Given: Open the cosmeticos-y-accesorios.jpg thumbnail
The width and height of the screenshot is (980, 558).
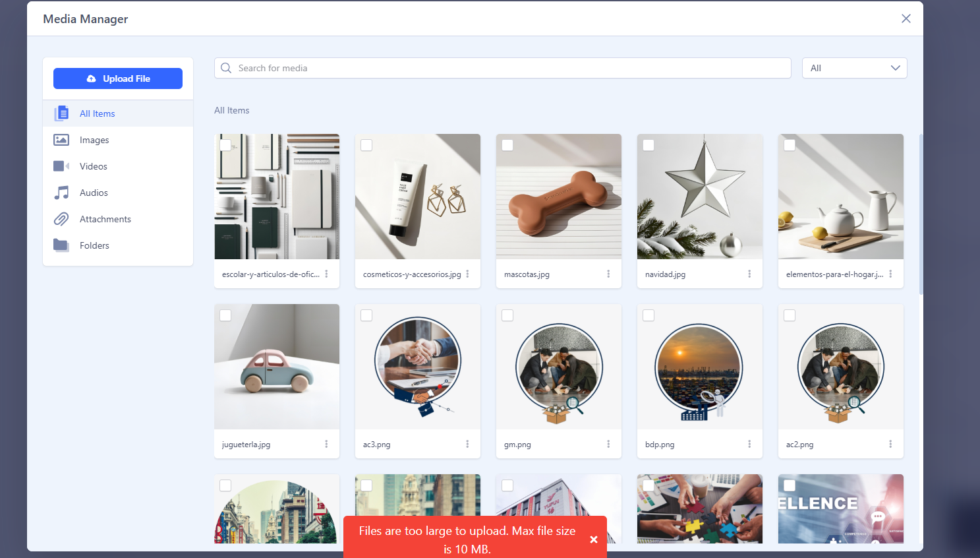Looking at the screenshot, I should pyautogui.click(x=418, y=197).
